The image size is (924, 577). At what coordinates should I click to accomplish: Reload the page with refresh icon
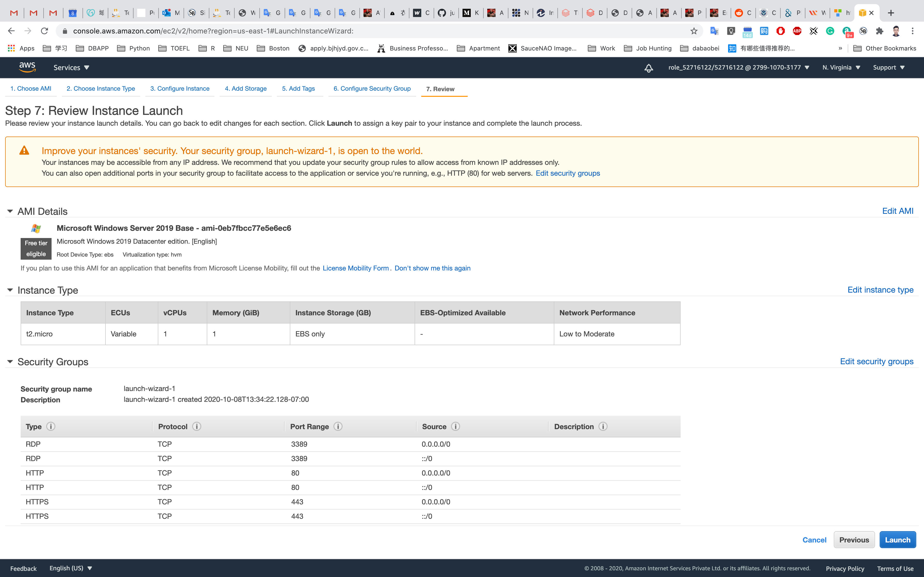tap(44, 31)
